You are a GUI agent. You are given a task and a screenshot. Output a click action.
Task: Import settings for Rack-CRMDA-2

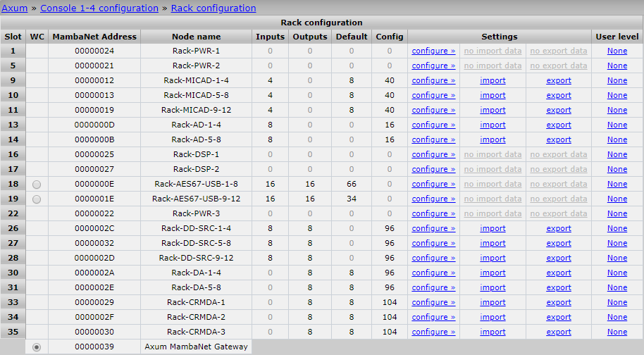click(x=493, y=317)
